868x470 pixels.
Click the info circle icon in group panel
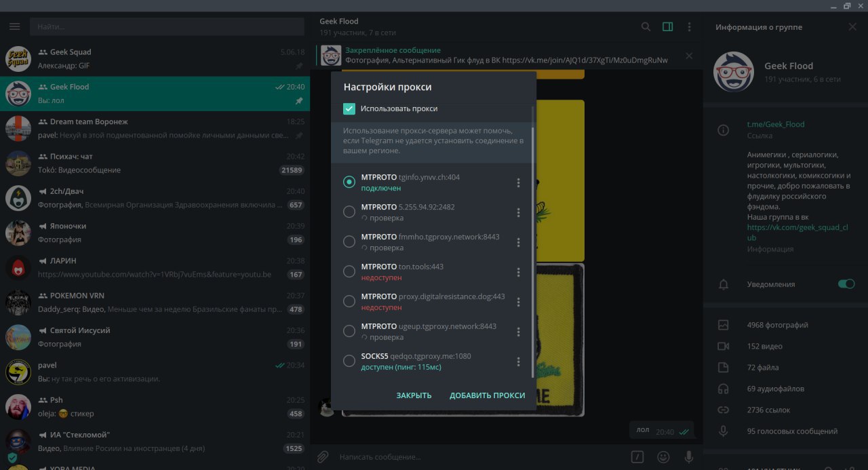click(724, 130)
